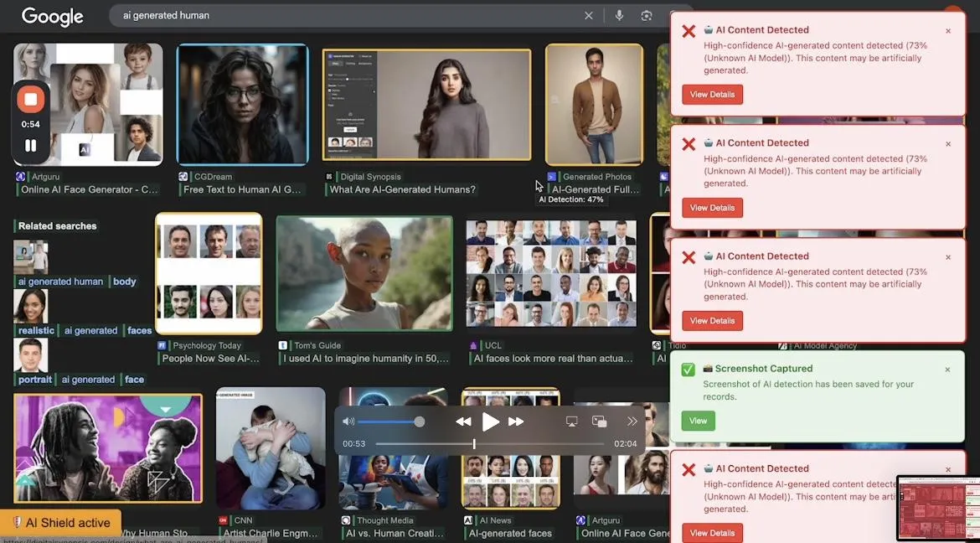980x543 pixels.
Task: Open more options chevrons in the video player
Action: tap(632, 421)
